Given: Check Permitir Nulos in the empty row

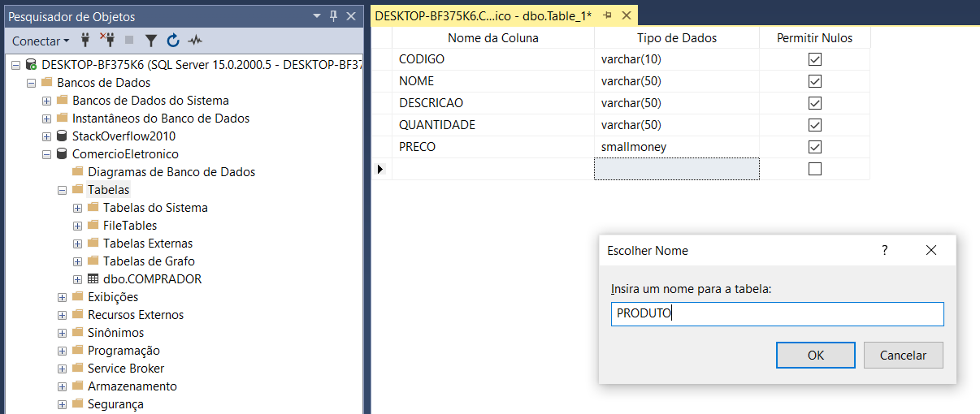Looking at the screenshot, I should point(815,169).
